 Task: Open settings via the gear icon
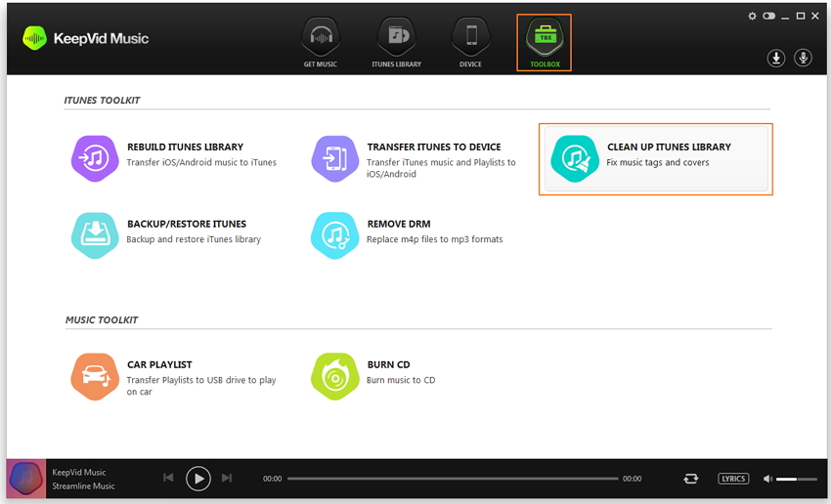point(752,16)
